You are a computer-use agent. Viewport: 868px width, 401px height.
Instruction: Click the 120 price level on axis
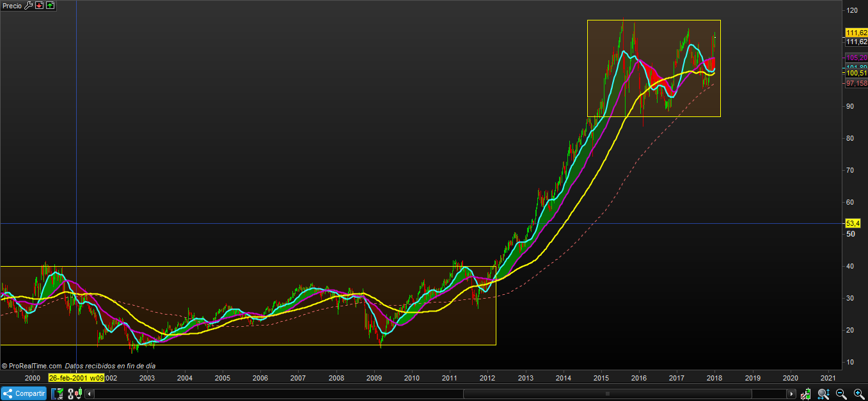[x=851, y=10]
